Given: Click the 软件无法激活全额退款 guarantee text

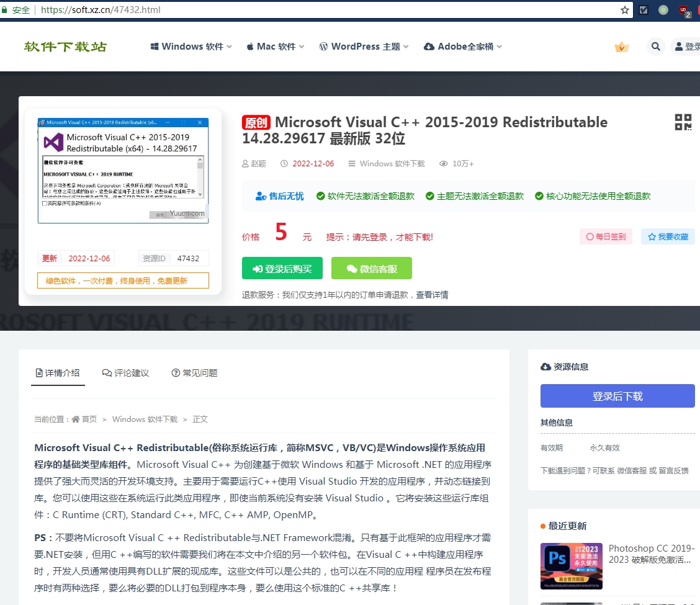Looking at the screenshot, I should click(x=371, y=196).
